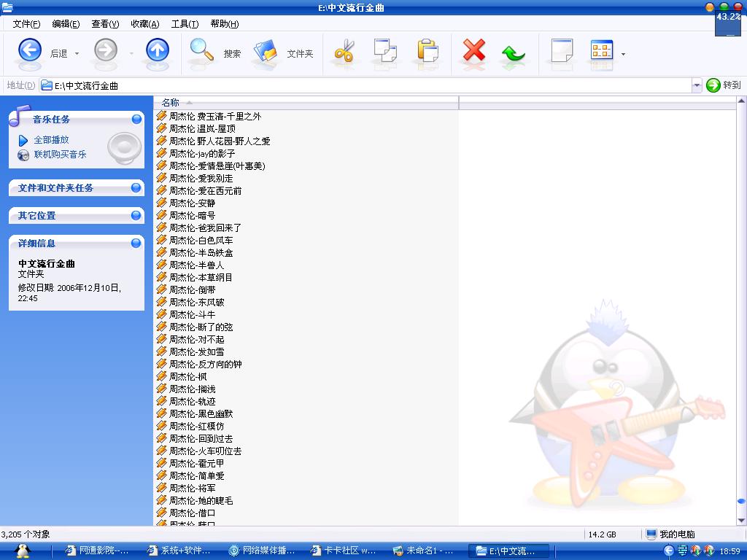Screen dimensions: 747x560
Task: Select 周杰伦-本草纲目
Action: point(201,277)
